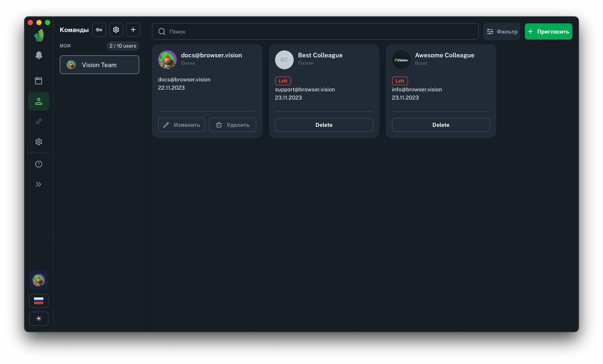Click the power icon in sidebar
The height and width of the screenshot is (364, 603).
pos(39,164)
